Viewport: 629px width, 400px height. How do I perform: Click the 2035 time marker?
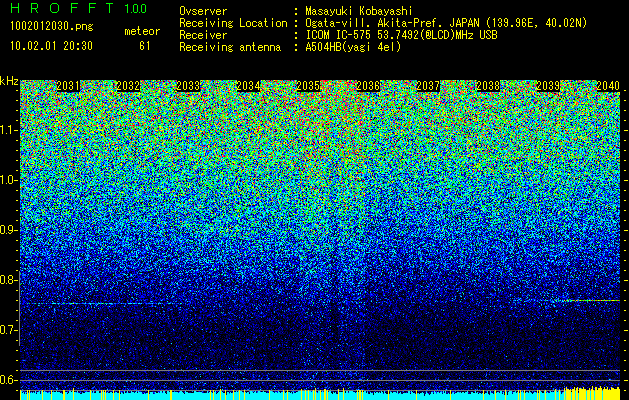tap(308, 86)
